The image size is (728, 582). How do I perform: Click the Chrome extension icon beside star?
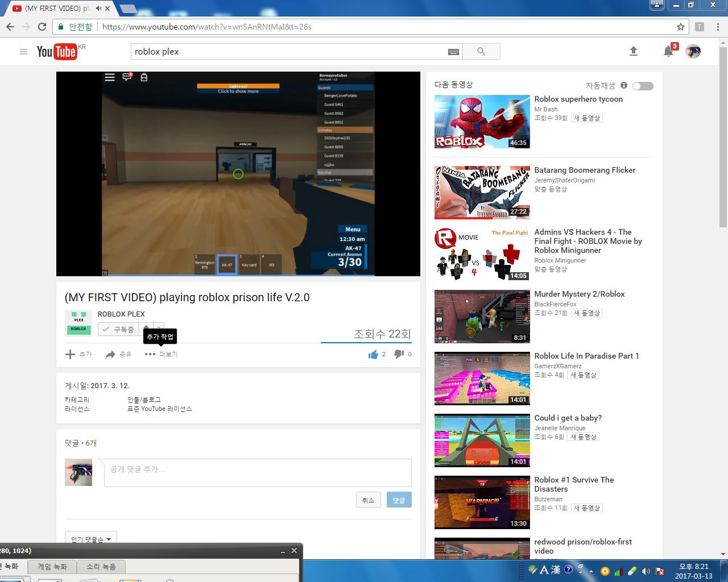click(700, 27)
